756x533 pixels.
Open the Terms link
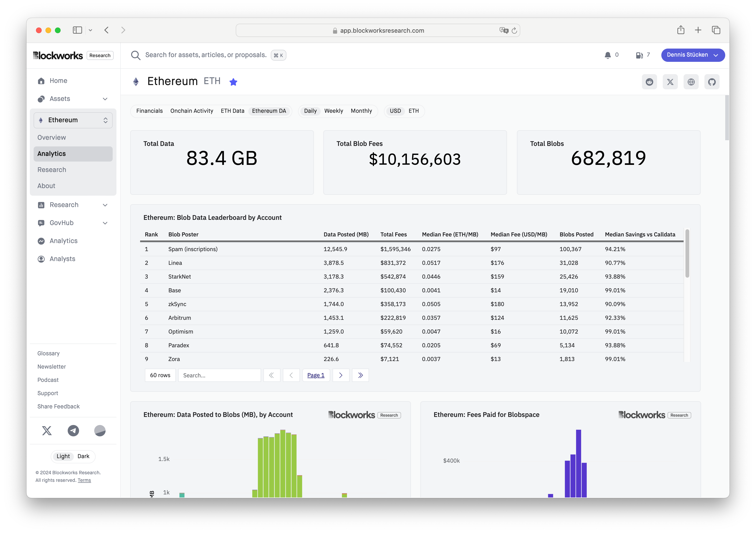click(84, 480)
